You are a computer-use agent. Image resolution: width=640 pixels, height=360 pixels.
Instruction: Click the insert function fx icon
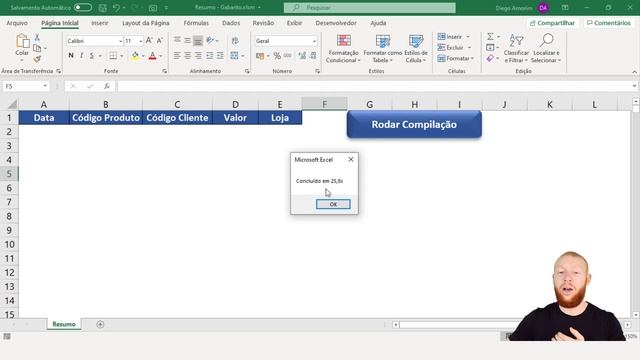[x=107, y=86]
